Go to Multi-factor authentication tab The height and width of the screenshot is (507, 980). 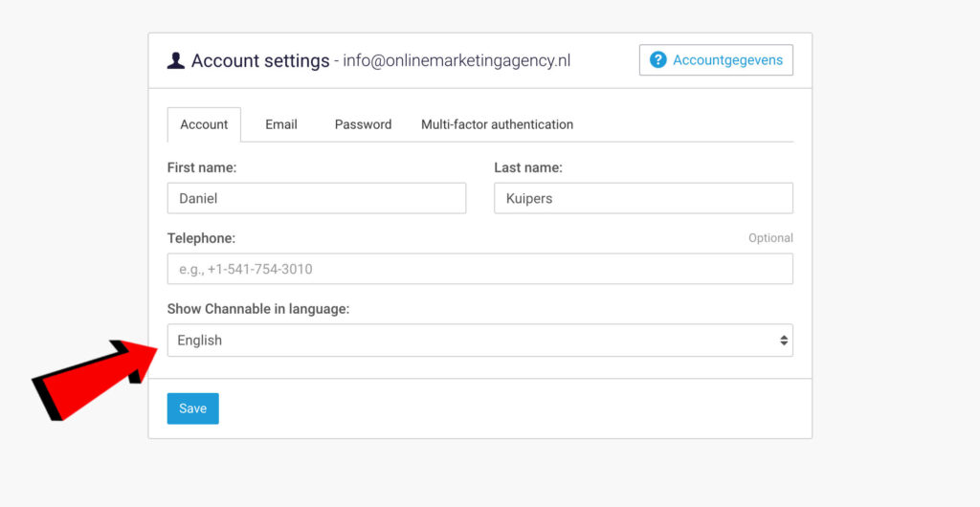497,124
